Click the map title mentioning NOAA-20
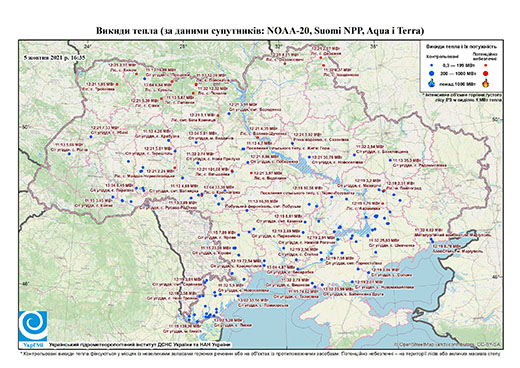 (260, 31)
